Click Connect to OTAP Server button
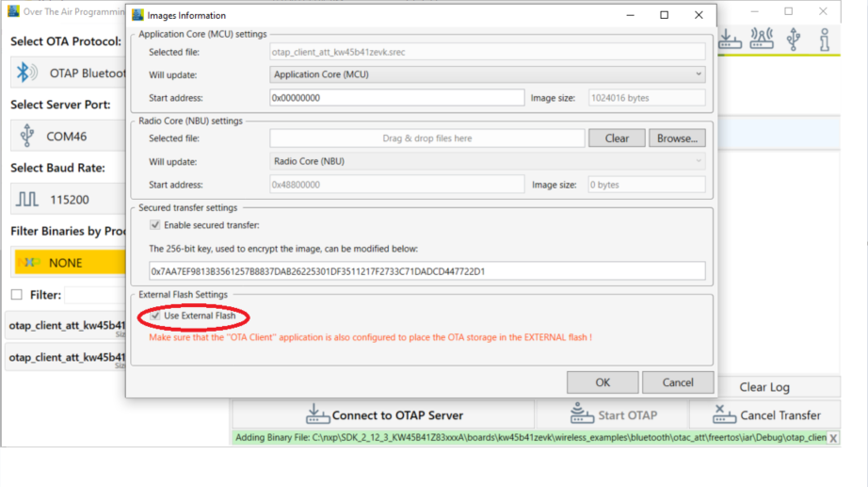The width and height of the screenshot is (868, 487). (x=383, y=415)
